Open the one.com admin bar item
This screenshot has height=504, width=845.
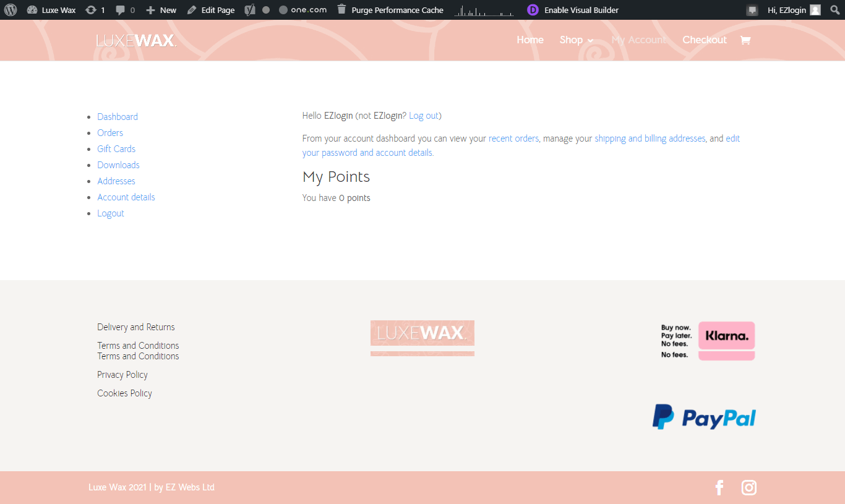coord(302,10)
